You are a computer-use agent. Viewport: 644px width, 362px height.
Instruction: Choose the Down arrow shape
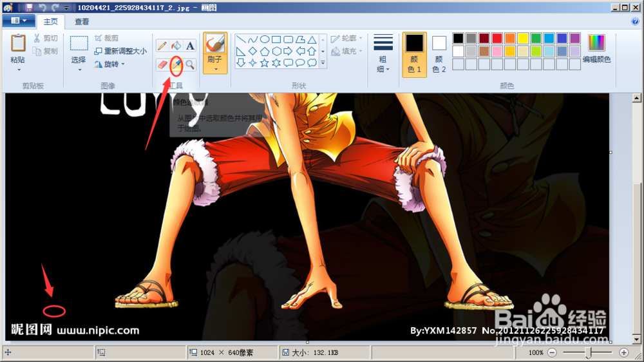241,63
